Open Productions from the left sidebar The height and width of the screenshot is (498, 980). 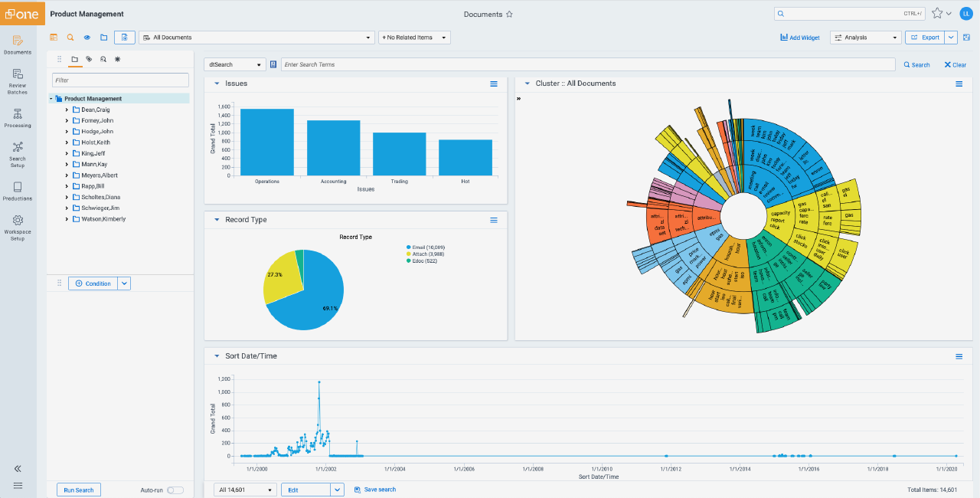pyautogui.click(x=18, y=190)
